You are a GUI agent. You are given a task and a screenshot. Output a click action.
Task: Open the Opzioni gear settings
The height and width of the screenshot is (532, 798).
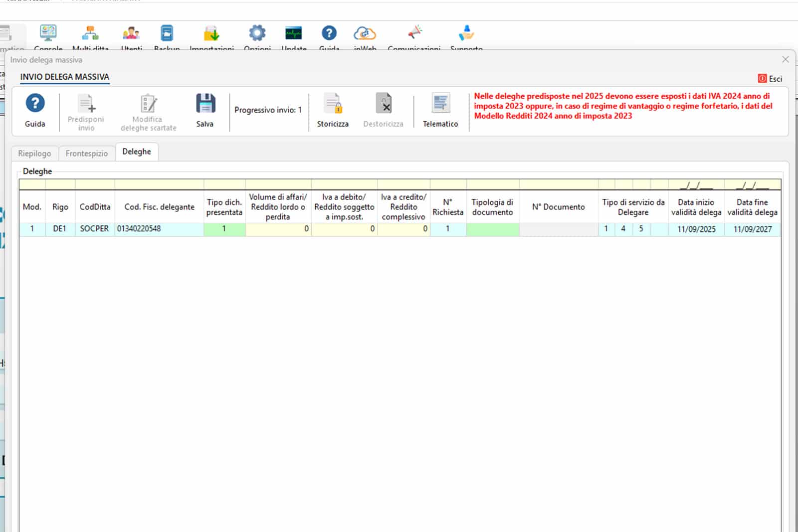point(257,34)
